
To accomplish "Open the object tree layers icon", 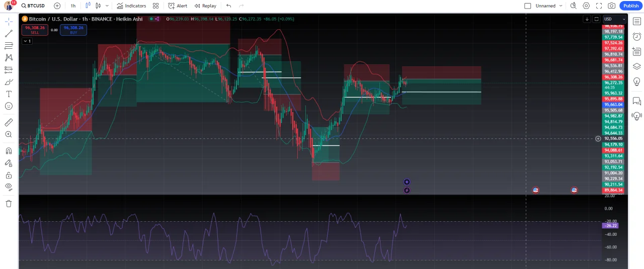I will click(x=636, y=66).
